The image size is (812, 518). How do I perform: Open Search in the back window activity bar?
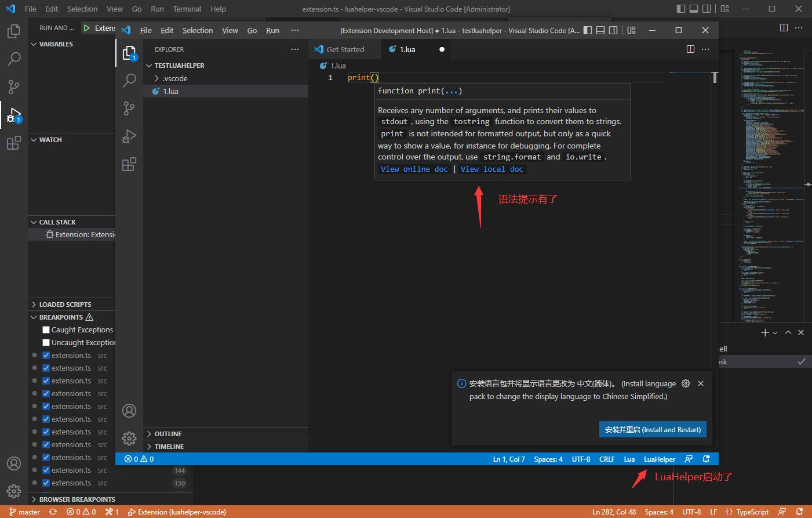point(14,59)
